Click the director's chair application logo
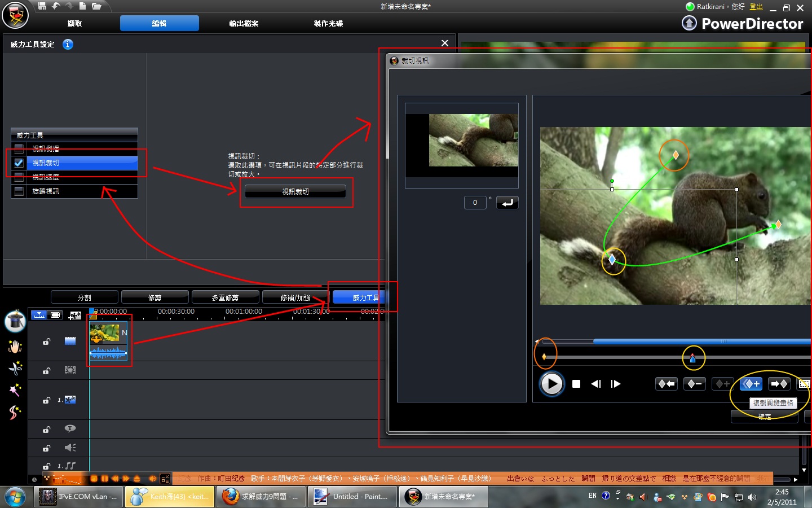The height and width of the screenshot is (508, 812). (15, 15)
